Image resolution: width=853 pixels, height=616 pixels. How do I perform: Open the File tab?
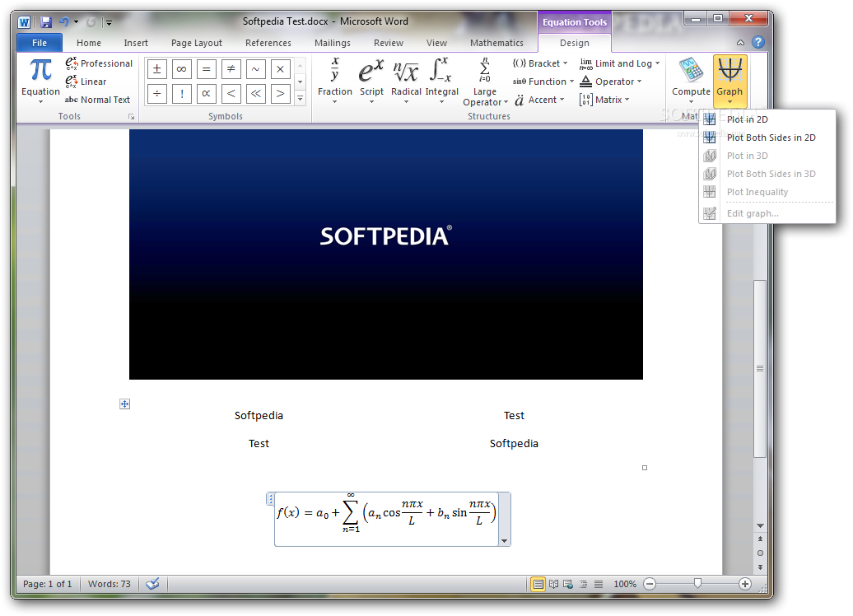point(40,43)
